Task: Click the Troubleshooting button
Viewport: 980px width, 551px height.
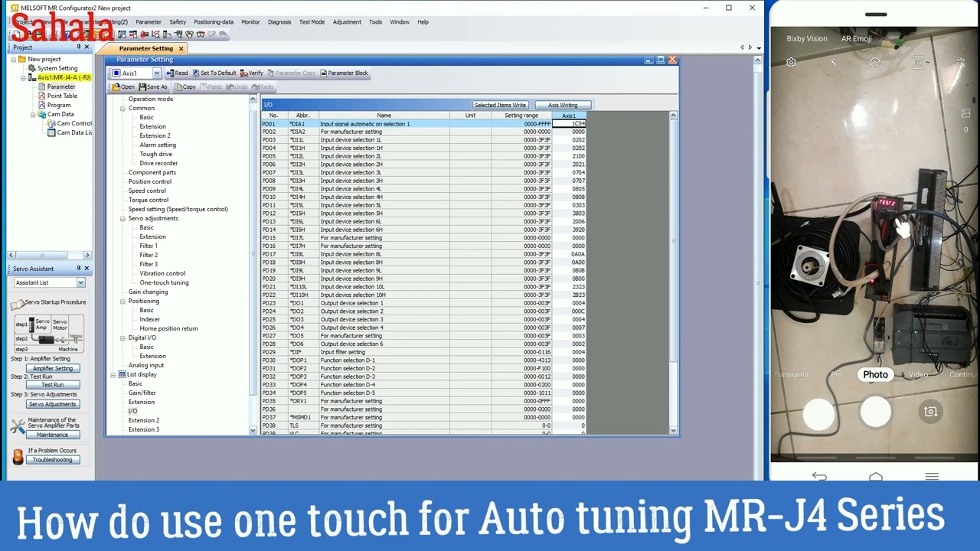Action: click(53, 460)
